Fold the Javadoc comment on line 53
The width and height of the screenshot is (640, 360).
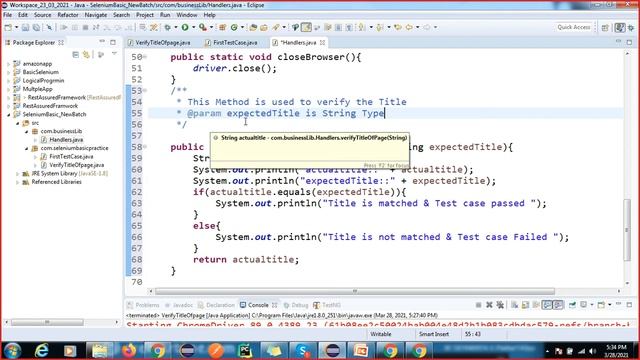coord(145,91)
